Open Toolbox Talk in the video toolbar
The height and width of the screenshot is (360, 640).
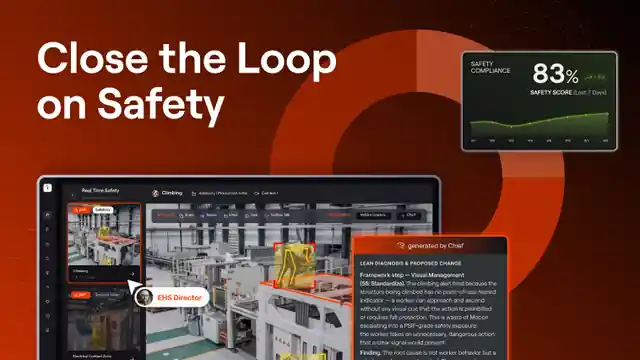[277, 215]
